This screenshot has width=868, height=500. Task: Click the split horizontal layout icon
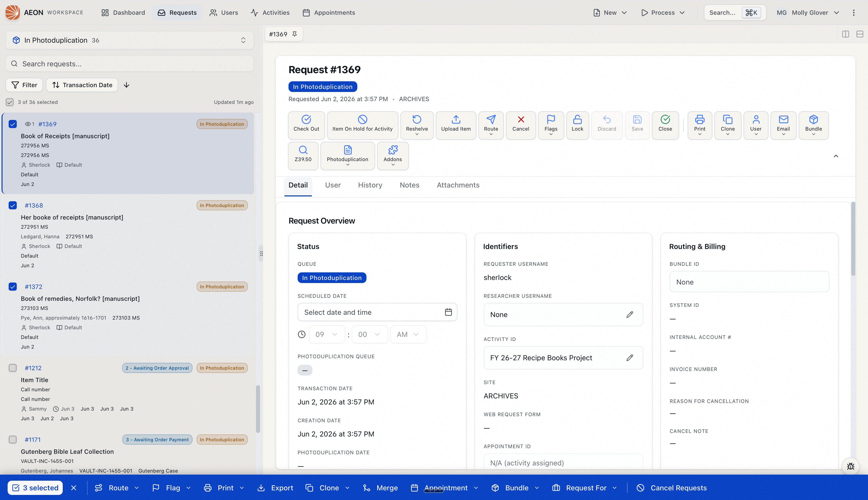859,34
